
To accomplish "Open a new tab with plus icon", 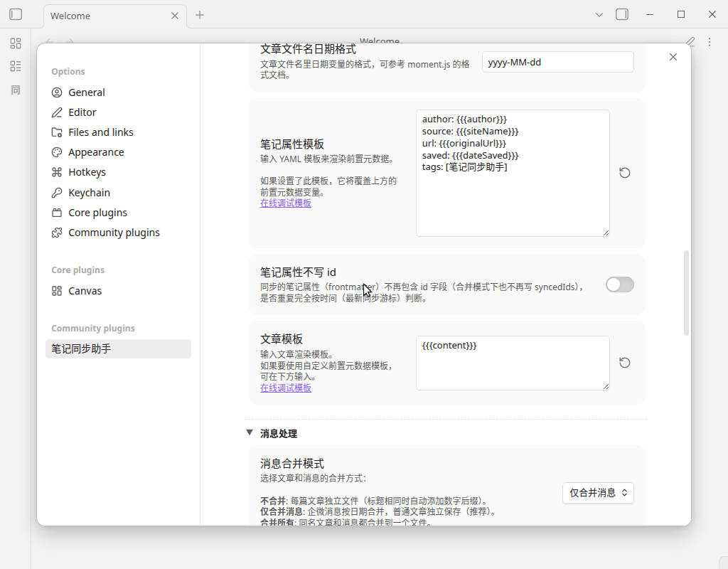I will tap(200, 16).
